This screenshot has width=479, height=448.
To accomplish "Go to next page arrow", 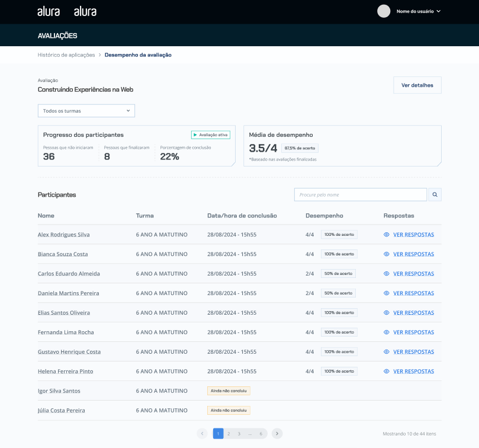I will click(x=277, y=434).
